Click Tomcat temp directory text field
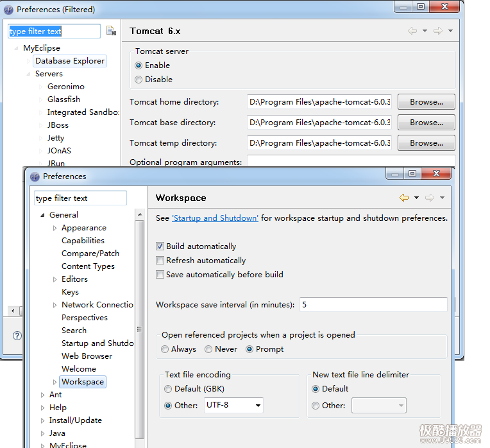490x448 pixels. tap(319, 143)
